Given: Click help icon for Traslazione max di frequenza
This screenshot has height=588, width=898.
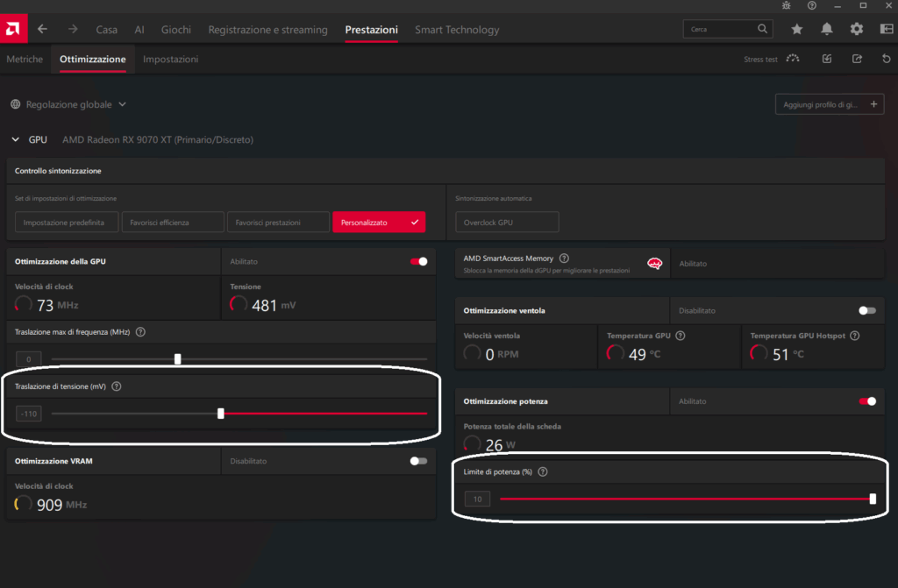Looking at the screenshot, I should tap(140, 332).
